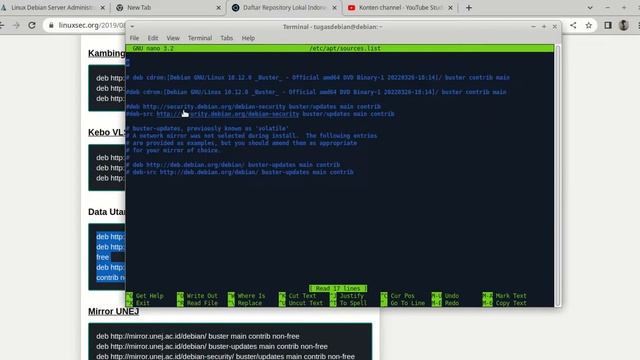Go forward in browser history
The height and width of the screenshot is (360, 640).
click(x=16, y=25)
